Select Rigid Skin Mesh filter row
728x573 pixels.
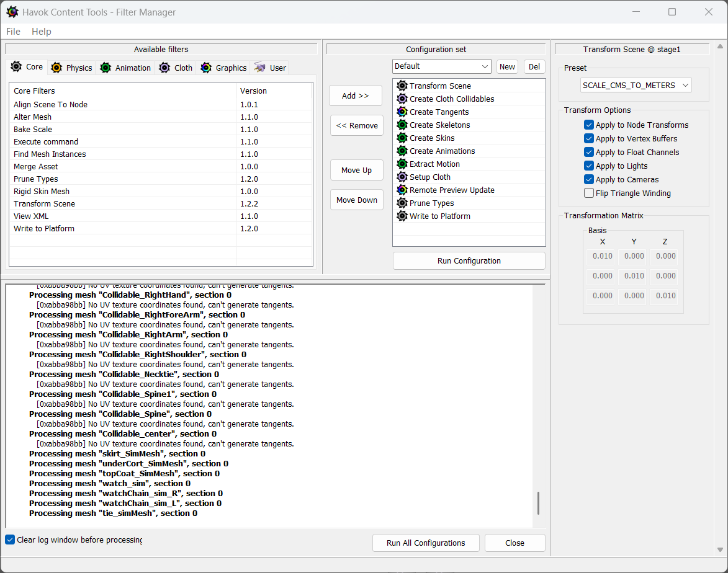coord(161,191)
